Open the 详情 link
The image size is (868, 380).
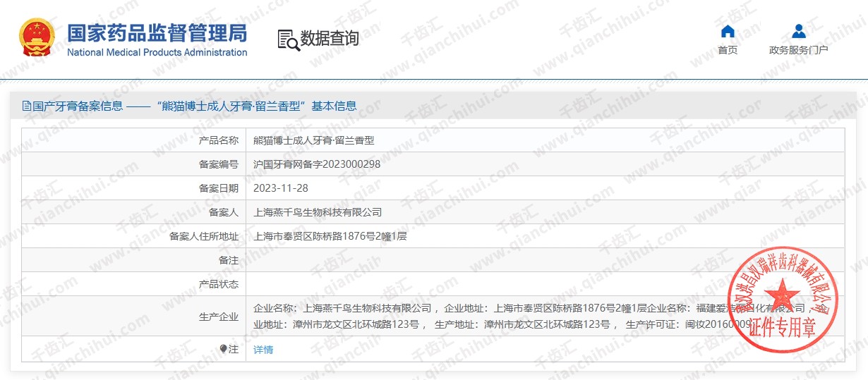[x=263, y=350]
